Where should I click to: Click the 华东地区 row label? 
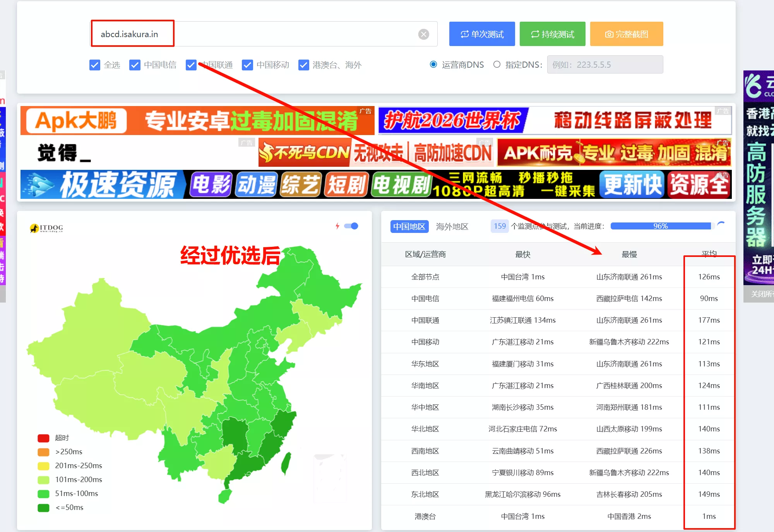click(425, 364)
